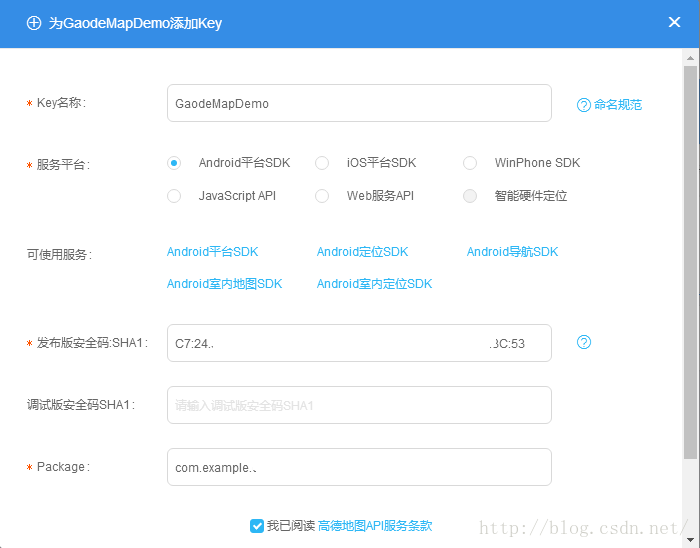
Task: Open the Android定位SDK service link
Action: 362,252
